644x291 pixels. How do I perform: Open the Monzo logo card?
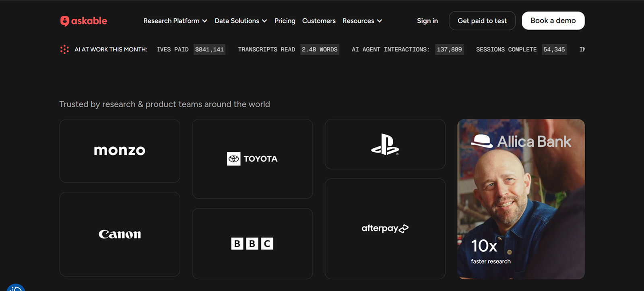[120, 151]
